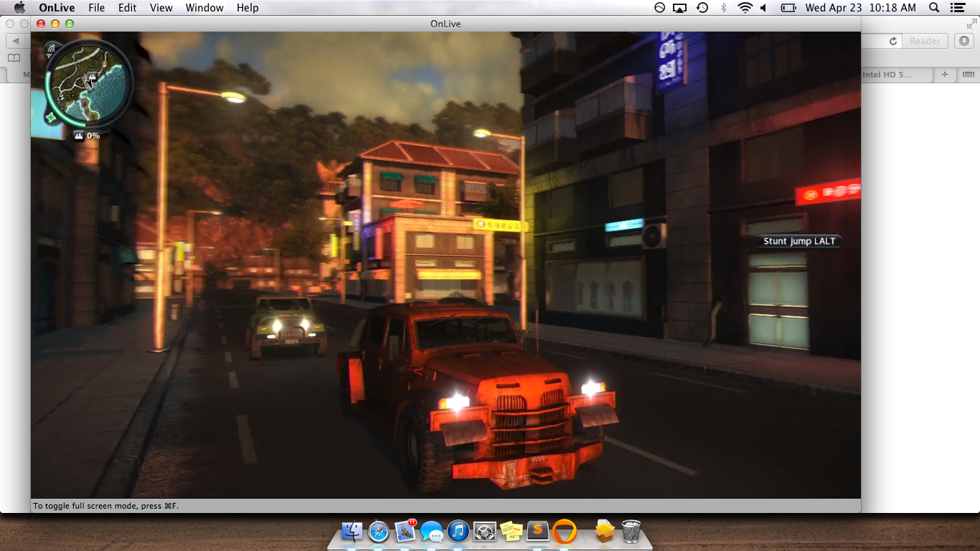Launch Safari from the Dock
The height and width of the screenshot is (551, 980).
(x=379, y=532)
